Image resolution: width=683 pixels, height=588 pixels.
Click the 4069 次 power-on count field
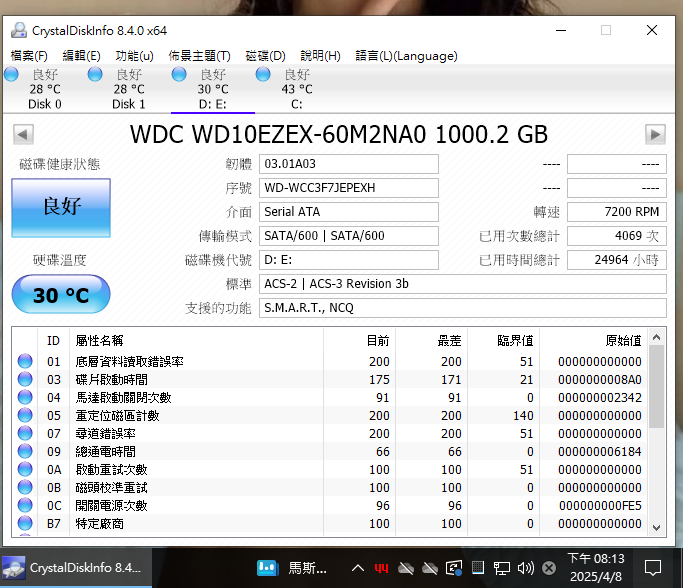pyautogui.click(x=617, y=236)
